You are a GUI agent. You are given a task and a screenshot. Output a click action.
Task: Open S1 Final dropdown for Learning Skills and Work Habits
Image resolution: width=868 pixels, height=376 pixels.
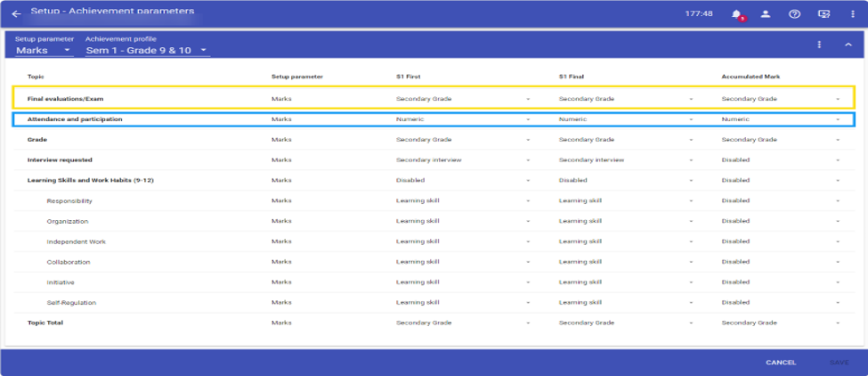pos(626,181)
